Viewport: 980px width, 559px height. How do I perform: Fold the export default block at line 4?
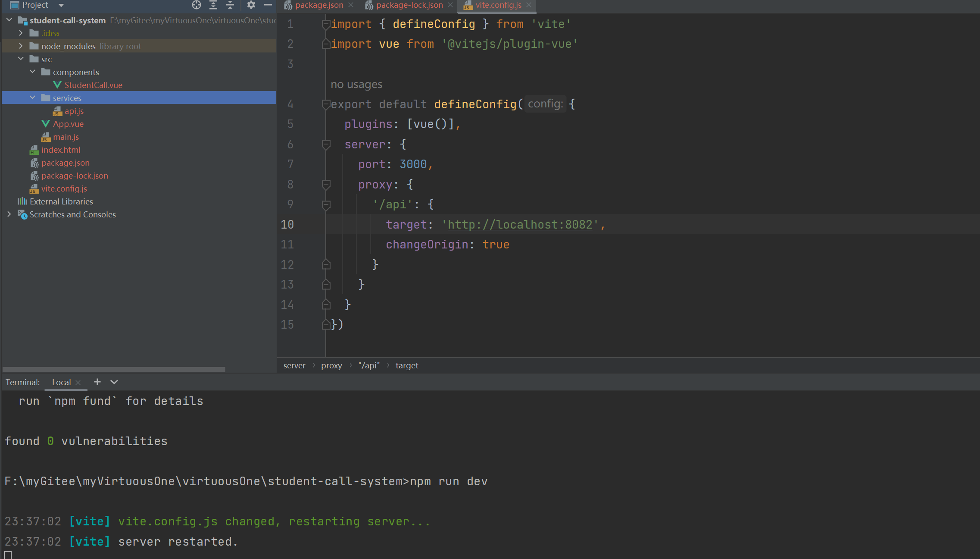pyautogui.click(x=326, y=104)
